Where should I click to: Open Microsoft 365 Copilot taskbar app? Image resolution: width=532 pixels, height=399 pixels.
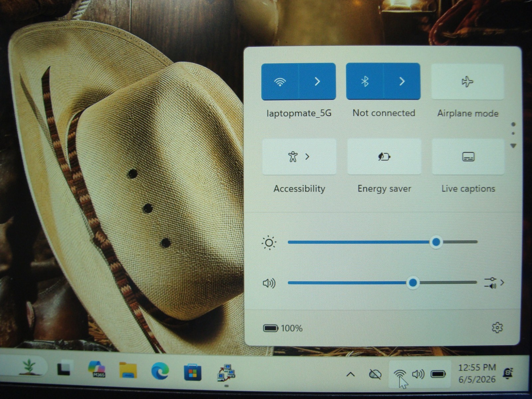pos(97,369)
